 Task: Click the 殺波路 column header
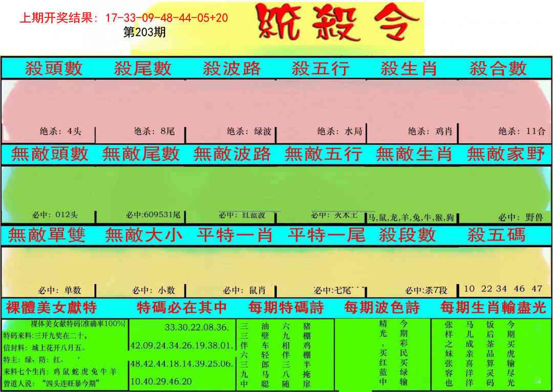click(233, 68)
